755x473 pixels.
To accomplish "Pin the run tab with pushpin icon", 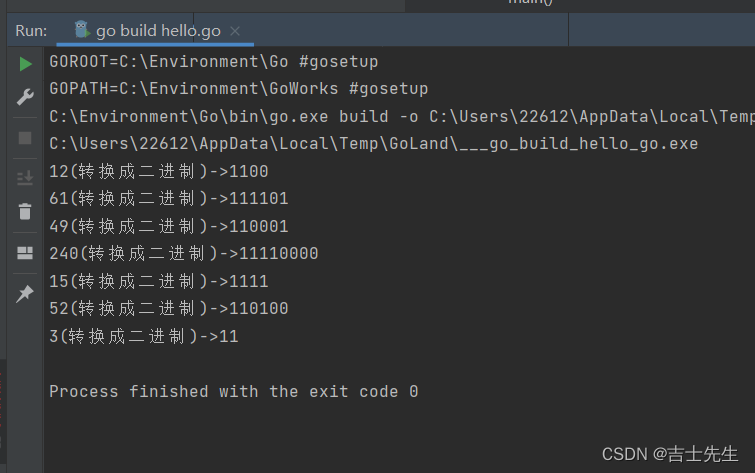I will pos(25,293).
